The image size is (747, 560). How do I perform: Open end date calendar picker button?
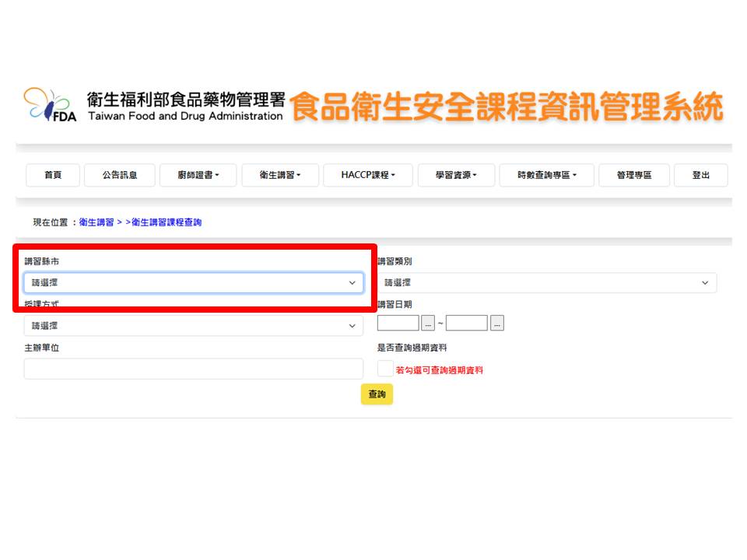pyautogui.click(x=497, y=324)
